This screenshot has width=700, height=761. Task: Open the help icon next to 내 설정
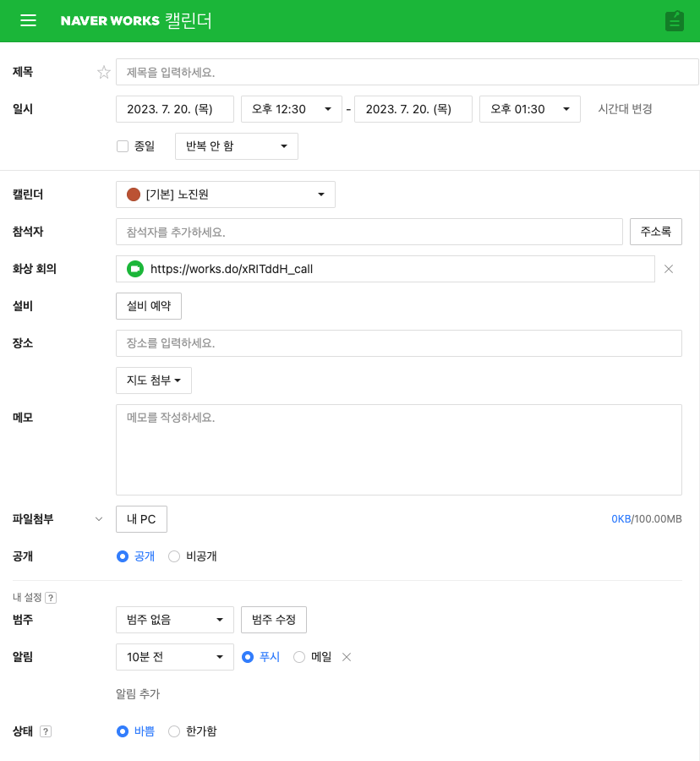(x=51, y=598)
